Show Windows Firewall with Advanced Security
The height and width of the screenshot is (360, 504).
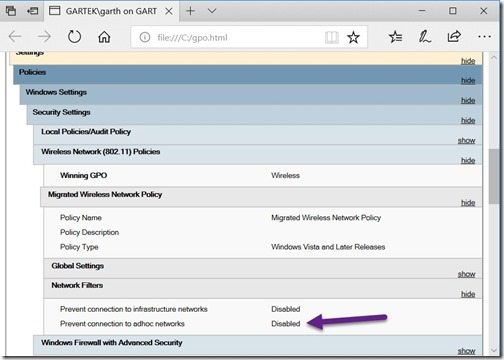[466, 351]
